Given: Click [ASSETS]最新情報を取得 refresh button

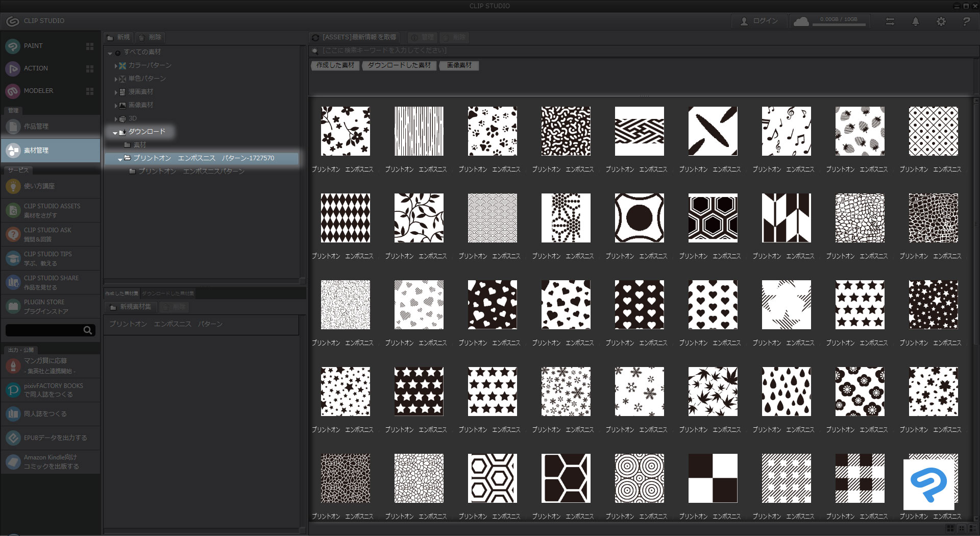Looking at the screenshot, I should point(354,37).
